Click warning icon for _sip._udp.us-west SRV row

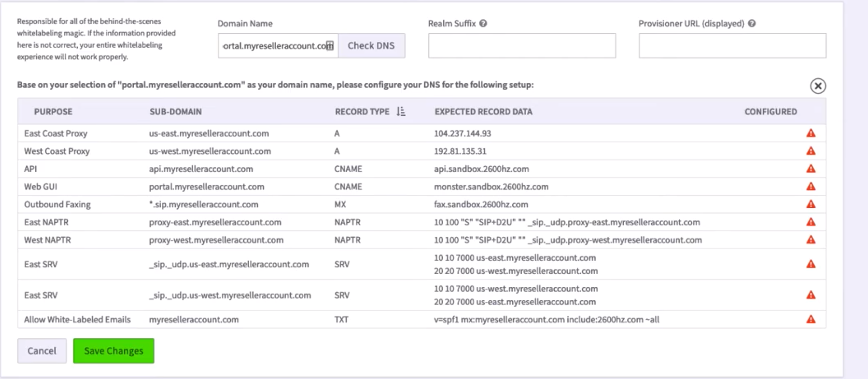click(811, 295)
